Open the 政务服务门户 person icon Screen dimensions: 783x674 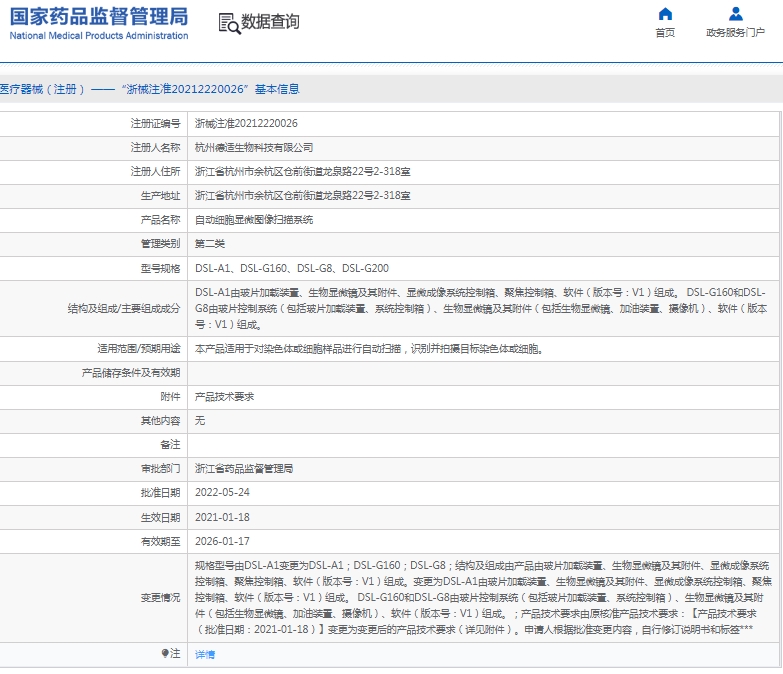coord(736,13)
